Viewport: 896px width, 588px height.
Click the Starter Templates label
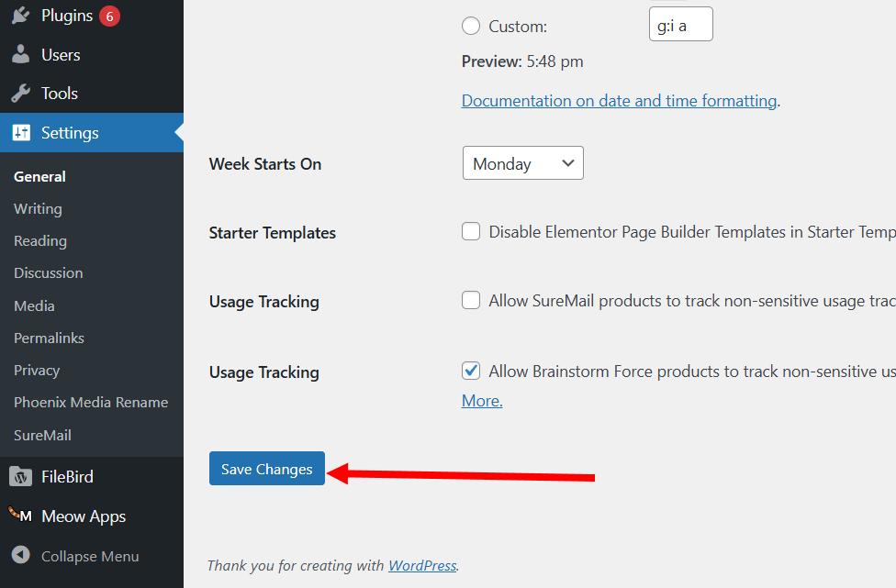coord(272,233)
